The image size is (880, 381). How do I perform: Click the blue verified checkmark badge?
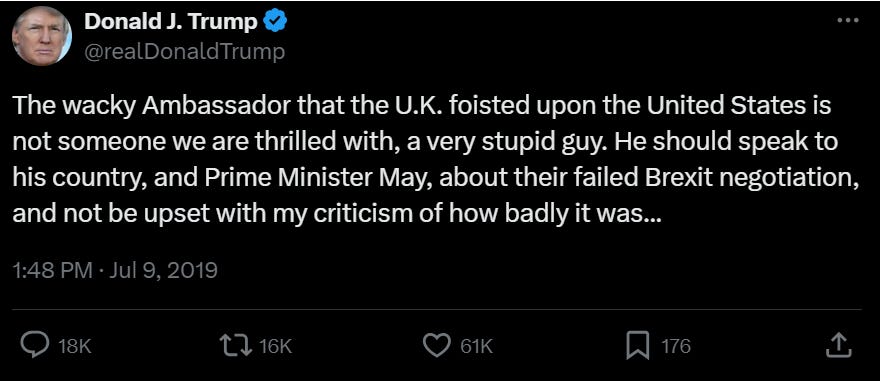tap(276, 22)
